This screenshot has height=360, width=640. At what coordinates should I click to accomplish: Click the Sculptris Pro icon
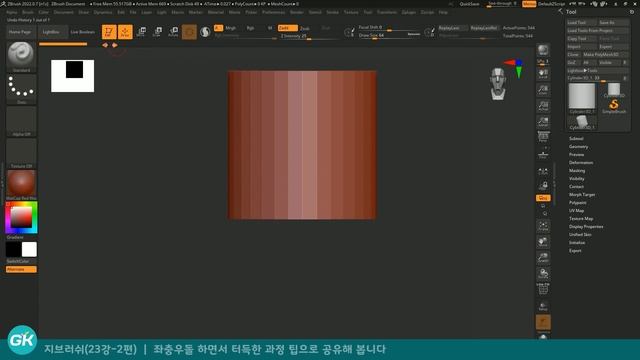205,31
